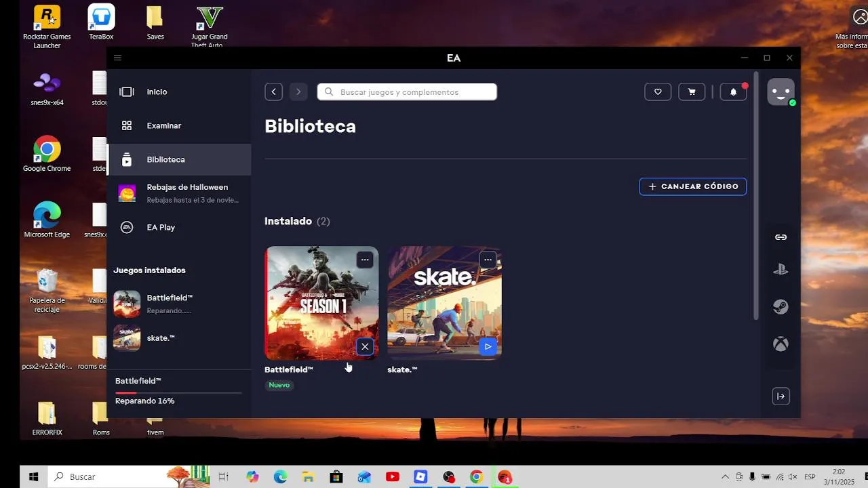868x488 pixels.
Task: Open the shopping cart icon
Action: point(692,91)
